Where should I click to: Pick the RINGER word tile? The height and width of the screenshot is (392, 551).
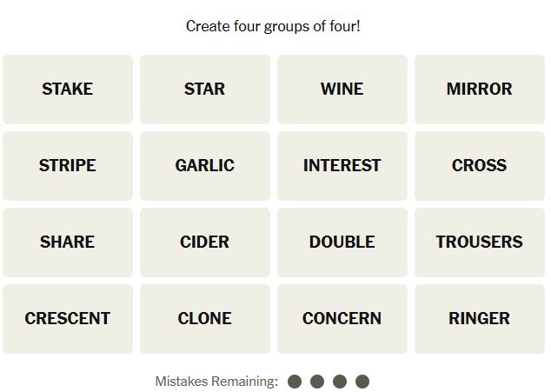coord(480,319)
